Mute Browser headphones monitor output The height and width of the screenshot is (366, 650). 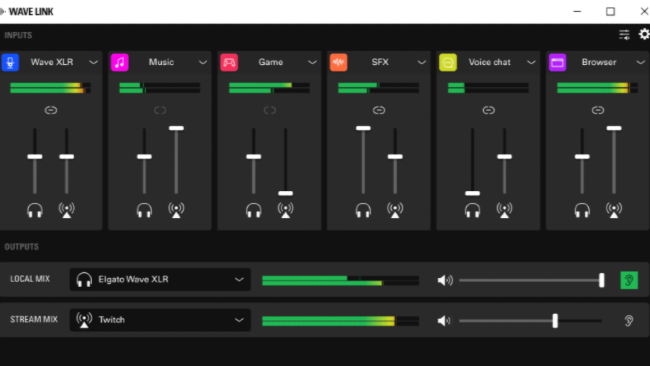[582, 210]
